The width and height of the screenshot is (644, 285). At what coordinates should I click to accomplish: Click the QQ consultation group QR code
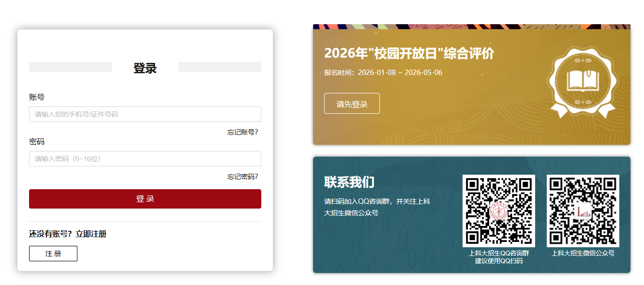coord(498,210)
